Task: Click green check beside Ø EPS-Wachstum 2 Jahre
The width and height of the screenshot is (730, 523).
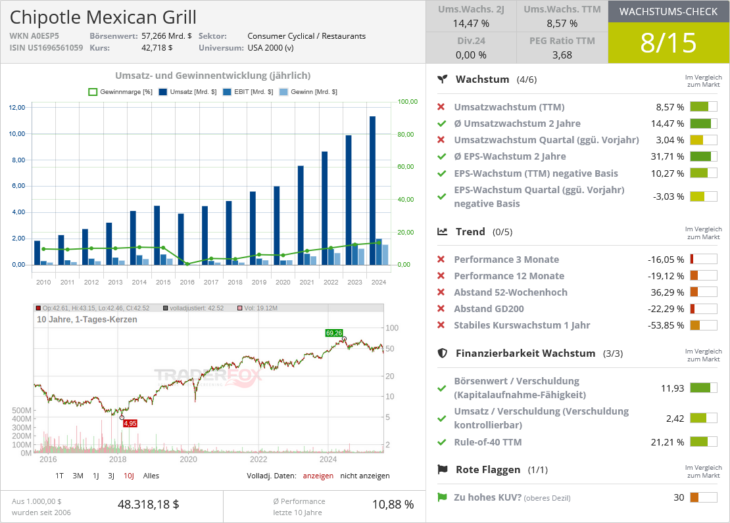Action: (441, 156)
